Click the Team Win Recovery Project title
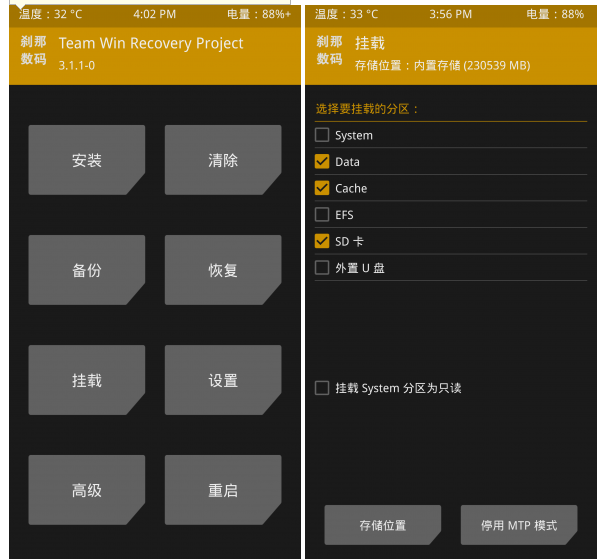606x559 pixels. (x=151, y=43)
